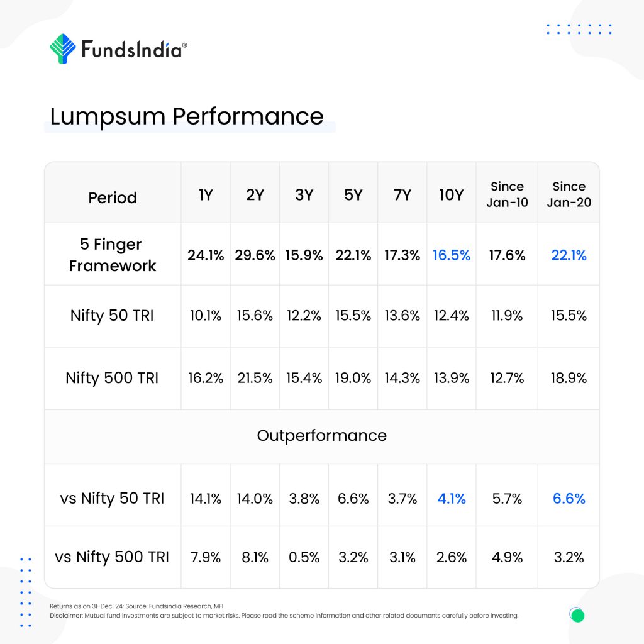
Task: Click the Nifty 50 TRI row label
Action: point(112,316)
